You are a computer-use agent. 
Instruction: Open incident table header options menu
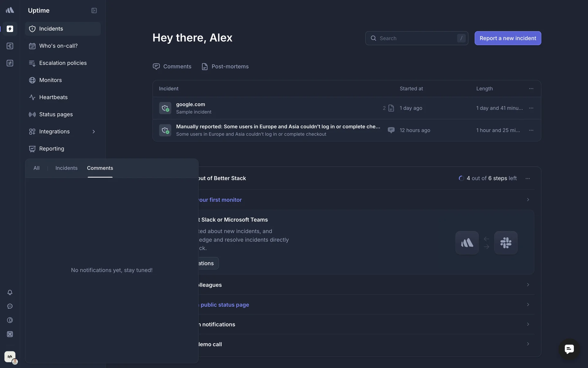(531, 89)
